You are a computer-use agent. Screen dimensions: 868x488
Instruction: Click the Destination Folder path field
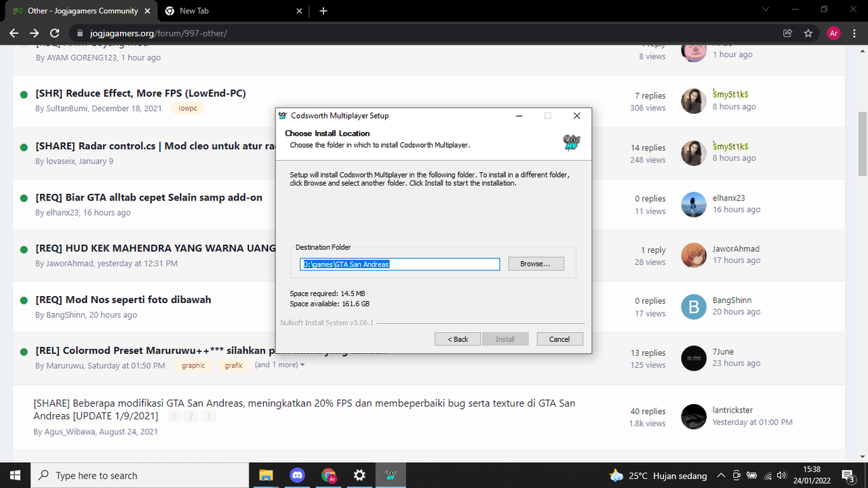click(400, 264)
